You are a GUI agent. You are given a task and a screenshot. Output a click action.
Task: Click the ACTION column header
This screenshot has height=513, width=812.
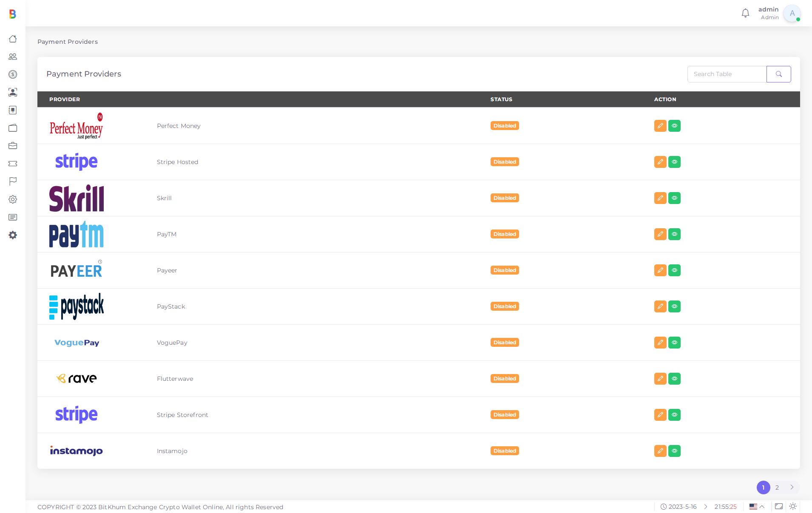665,99
